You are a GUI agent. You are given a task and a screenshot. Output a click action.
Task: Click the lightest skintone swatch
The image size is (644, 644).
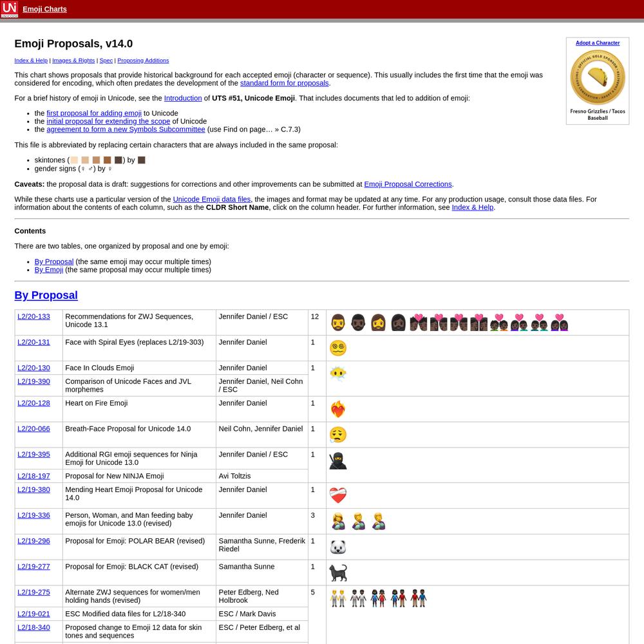(x=74, y=160)
